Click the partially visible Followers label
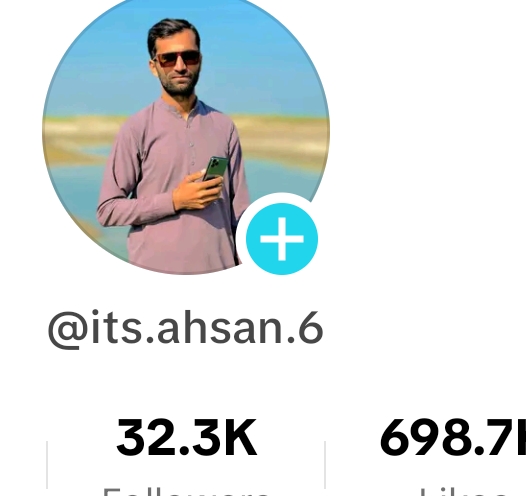Image resolution: width=526 pixels, height=496 pixels. pyautogui.click(x=186, y=492)
